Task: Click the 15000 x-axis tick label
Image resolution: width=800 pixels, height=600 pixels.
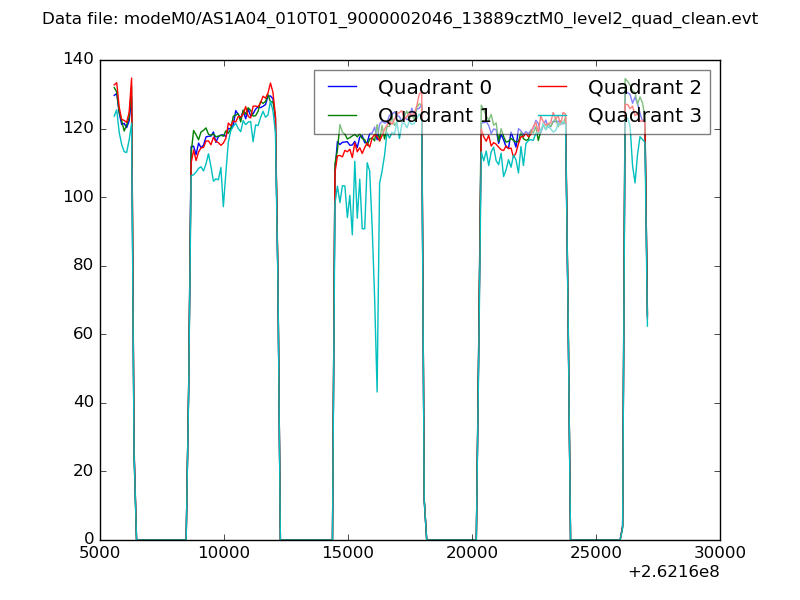Action: tap(348, 553)
